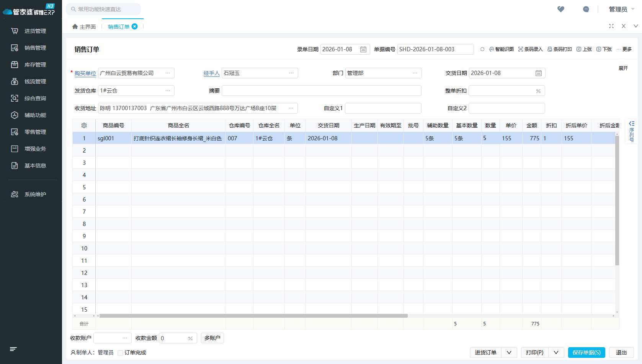
Task: Click the 摘要 input field
Action: (x=322, y=91)
